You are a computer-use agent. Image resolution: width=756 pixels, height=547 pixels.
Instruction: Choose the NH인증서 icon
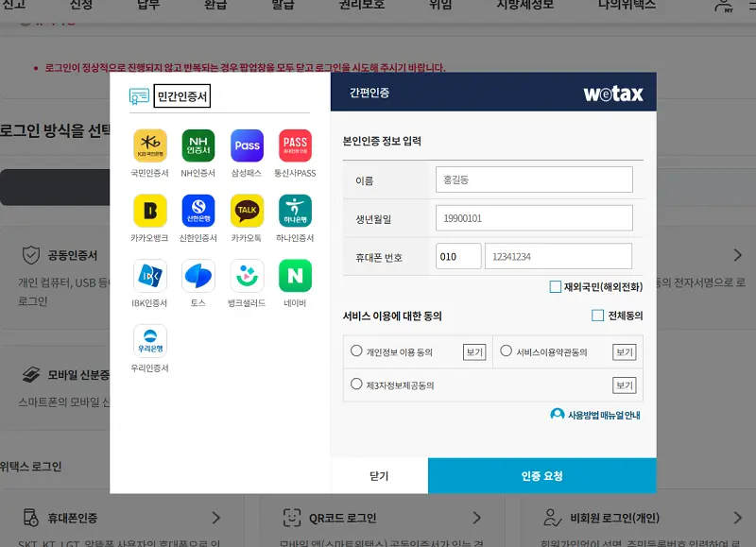coord(198,145)
